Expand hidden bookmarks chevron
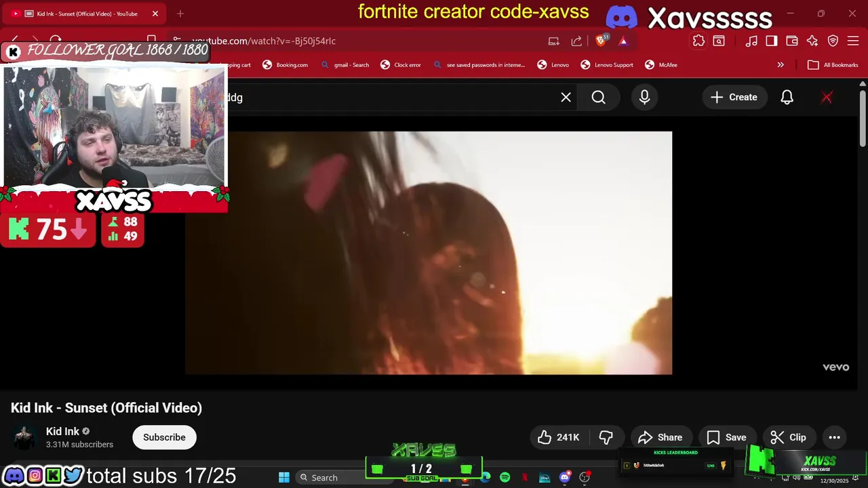 [781, 65]
